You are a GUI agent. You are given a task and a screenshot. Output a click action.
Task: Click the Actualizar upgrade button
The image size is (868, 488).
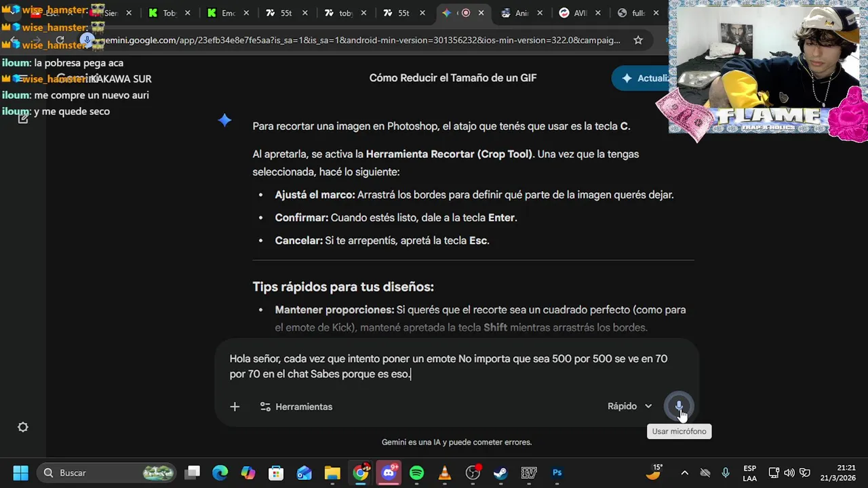642,78
